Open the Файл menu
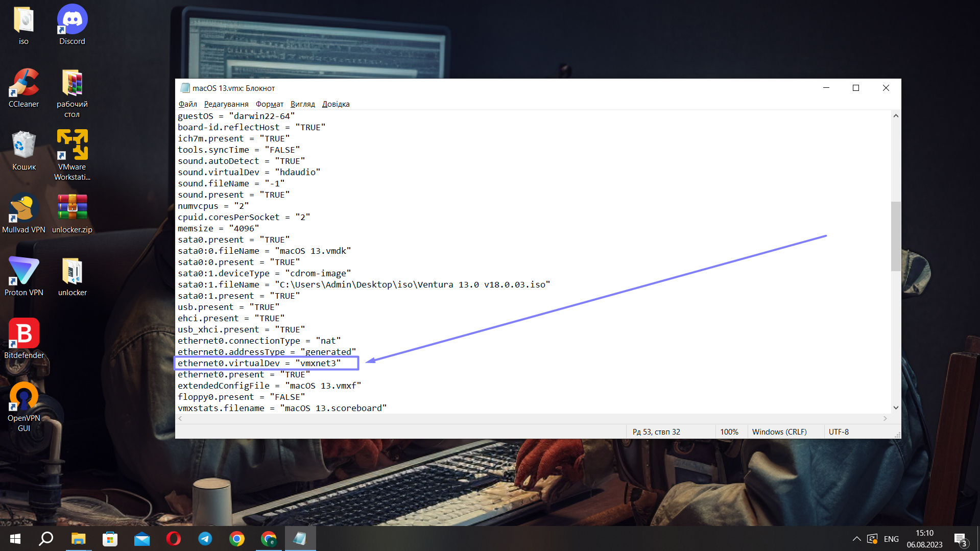The image size is (980, 551). click(188, 104)
